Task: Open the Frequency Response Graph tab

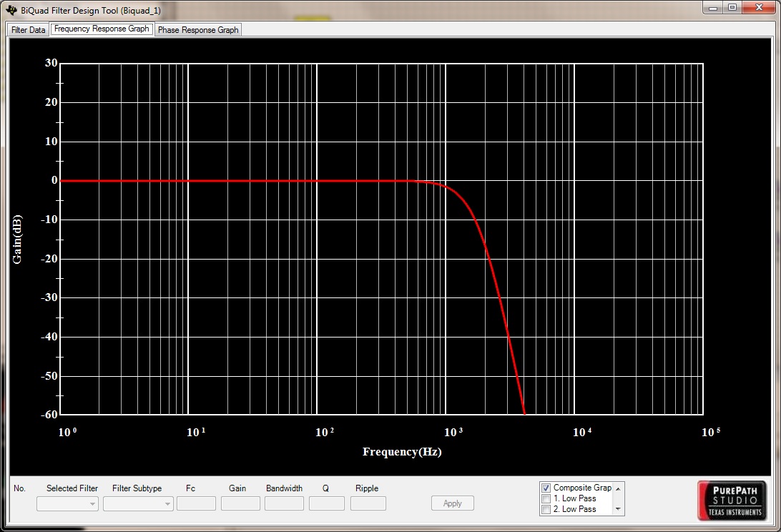Action: coord(102,29)
